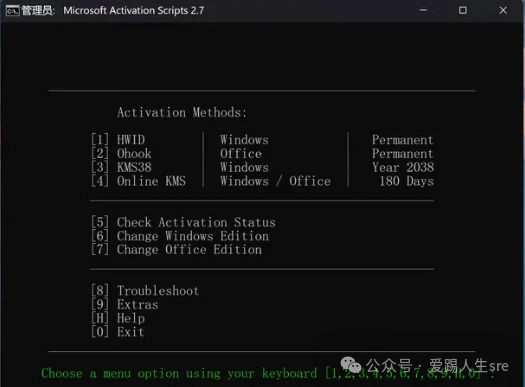Select the [9] Extras entry

125,305
